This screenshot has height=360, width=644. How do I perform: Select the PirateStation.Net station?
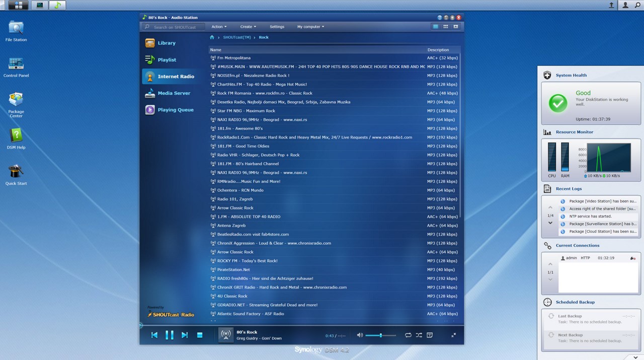pyautogui.click(x=335, y=269)
